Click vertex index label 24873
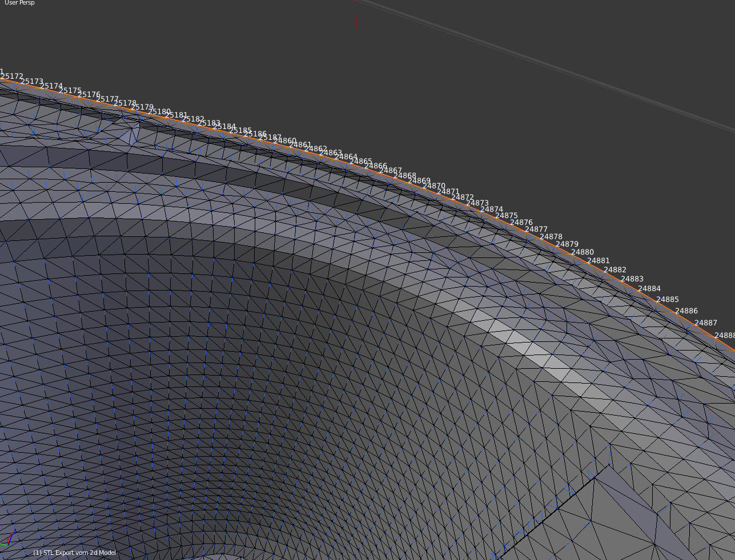 (x=477, y=203)
